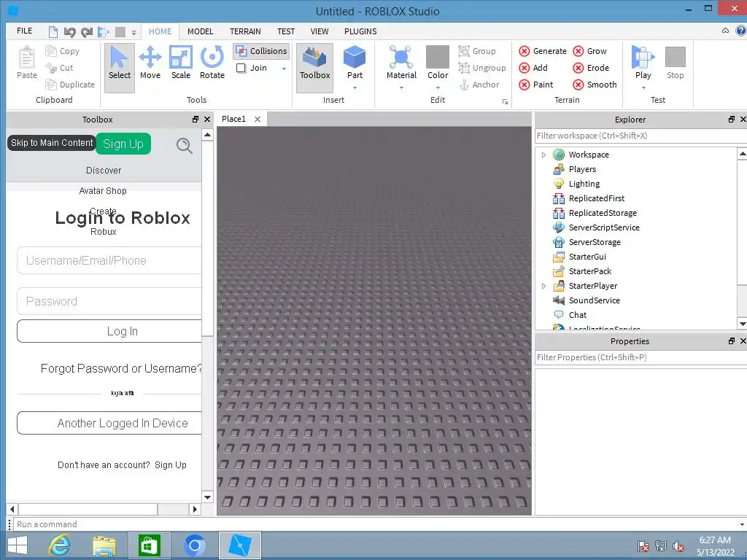Click Paint terrain tool

pos(536,85)
